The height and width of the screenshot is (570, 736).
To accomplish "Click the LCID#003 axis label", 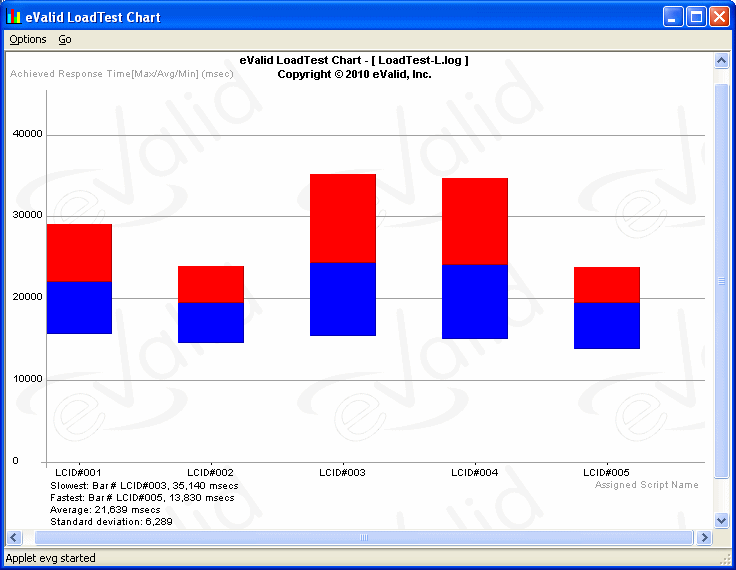I will click(x=342, y=472).
